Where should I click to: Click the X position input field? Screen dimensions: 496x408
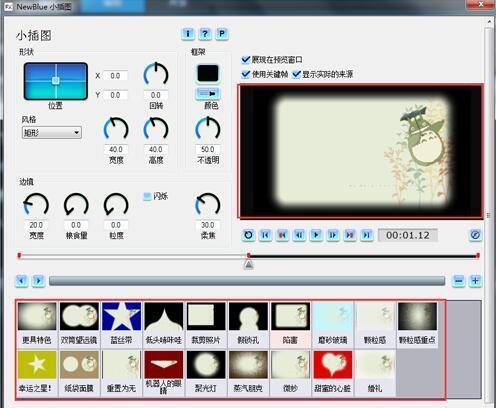[115, 76]
